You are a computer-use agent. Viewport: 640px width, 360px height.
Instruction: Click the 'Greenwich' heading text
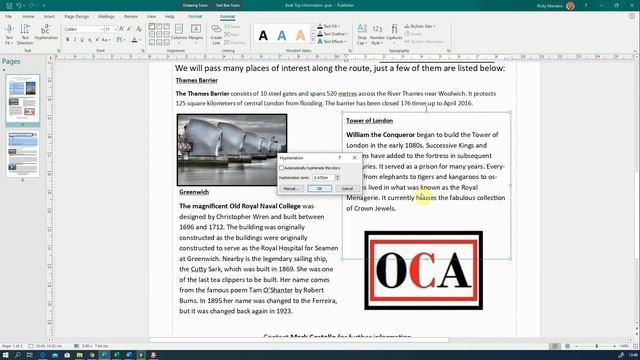[194, 192]
